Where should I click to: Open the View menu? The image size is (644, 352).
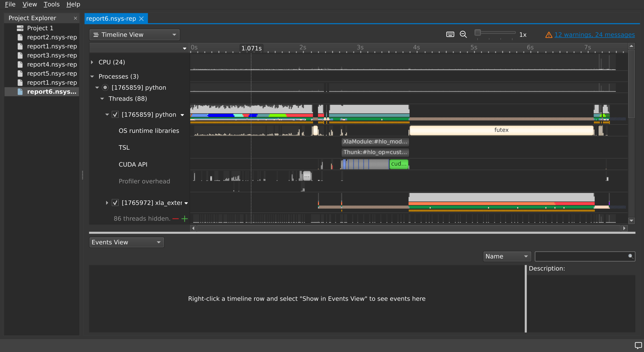coord(29,4)
